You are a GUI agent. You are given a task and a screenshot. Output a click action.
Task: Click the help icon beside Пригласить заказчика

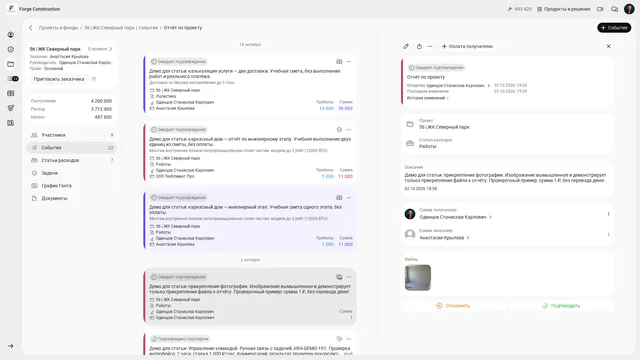pyautogui.click(x=94, y=79)
